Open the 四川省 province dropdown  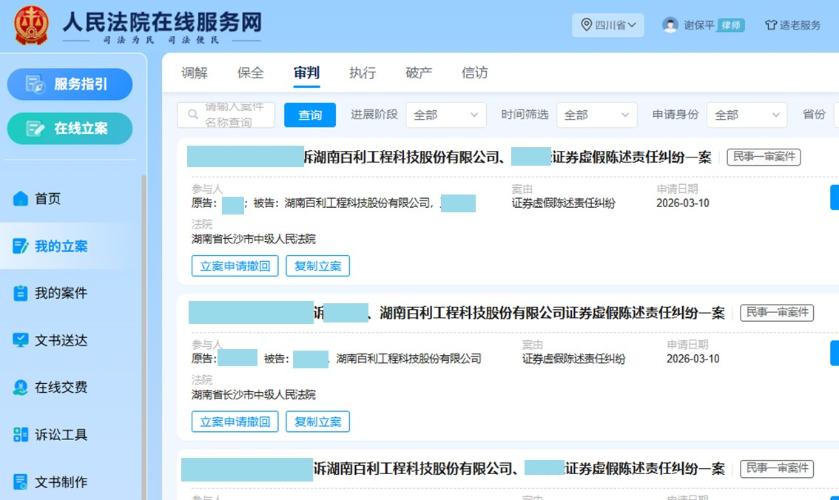point(608,25)
